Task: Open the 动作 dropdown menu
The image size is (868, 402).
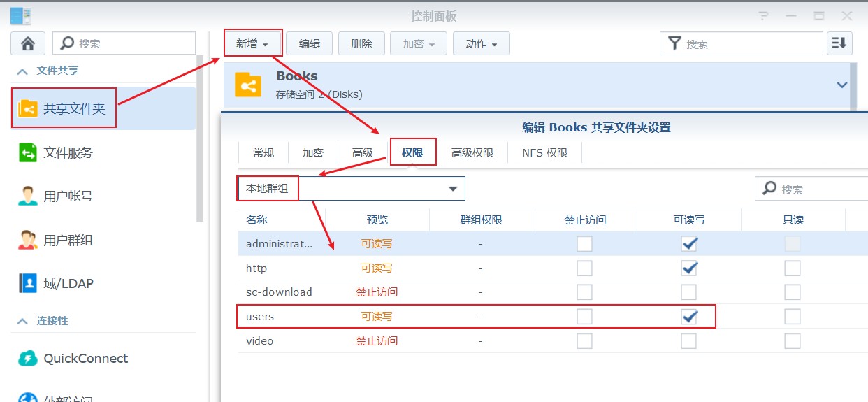Action: pyautogui.click(x=481, y=43)
